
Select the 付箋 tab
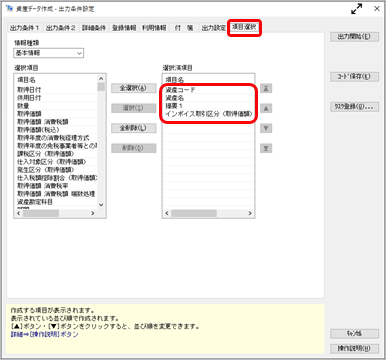click(184, 28)
